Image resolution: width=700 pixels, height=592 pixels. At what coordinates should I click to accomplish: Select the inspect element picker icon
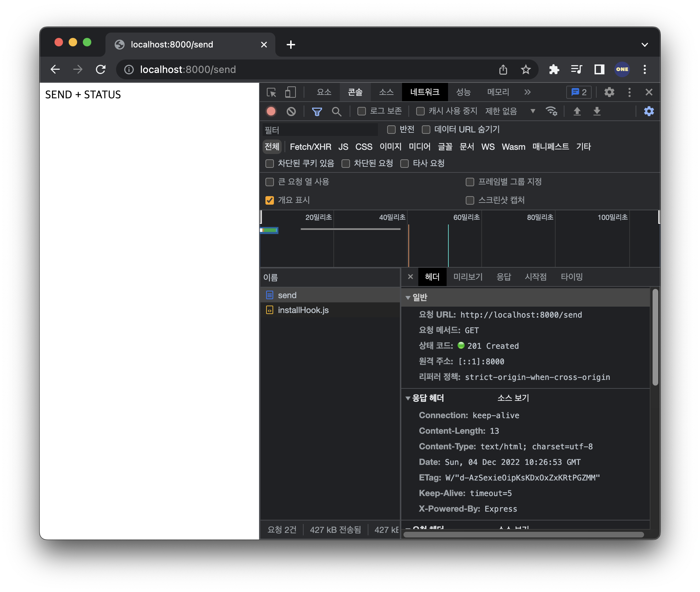271,92
